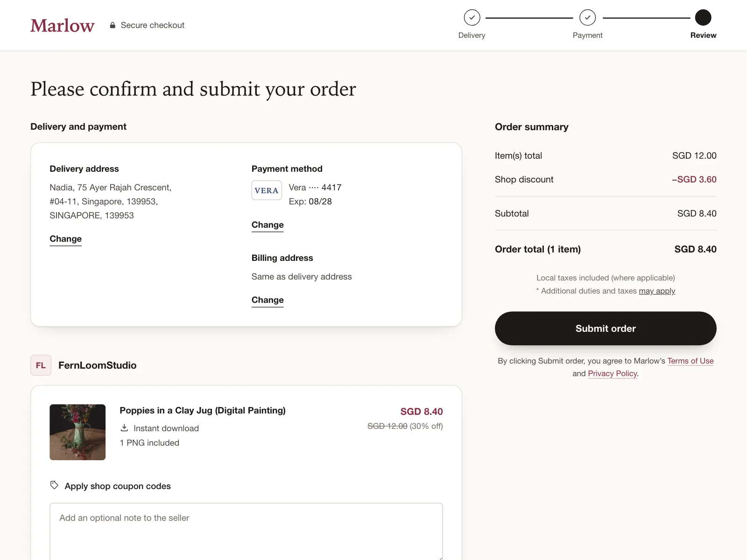The height and width of the screenshot is (560, 747).
Task: Change the delivery address
Action: click(66, 239)
